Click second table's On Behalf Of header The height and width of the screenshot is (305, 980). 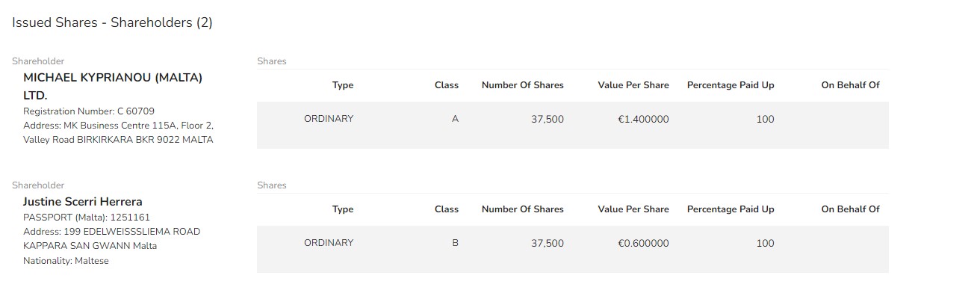pyautogui.click(x=851, y=209)
